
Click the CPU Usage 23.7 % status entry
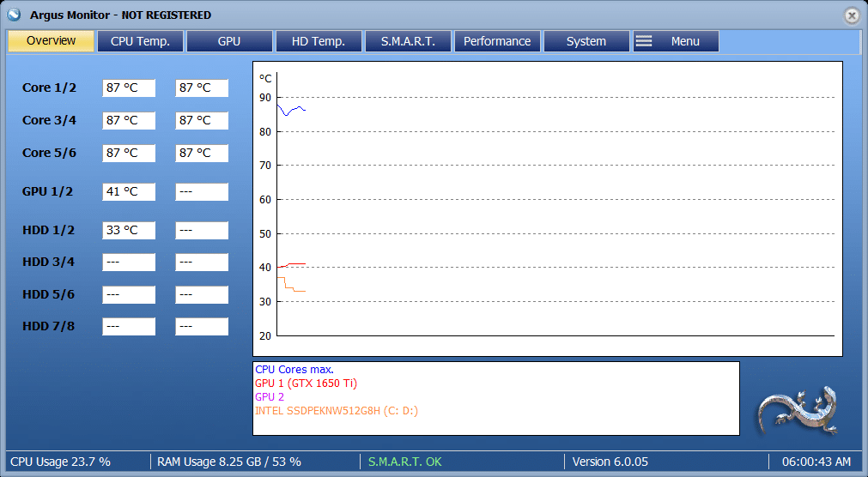click(x=60, y=462)
